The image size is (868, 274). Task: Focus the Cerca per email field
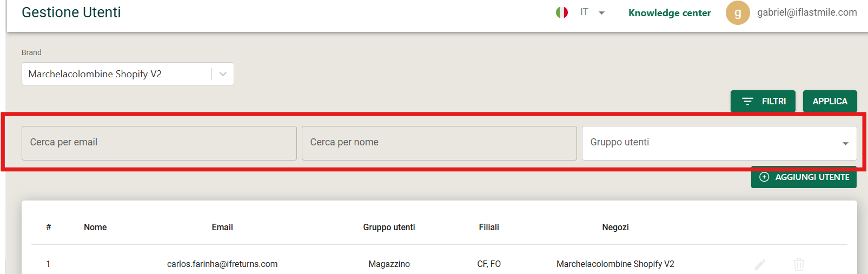[x=159, y=143]
